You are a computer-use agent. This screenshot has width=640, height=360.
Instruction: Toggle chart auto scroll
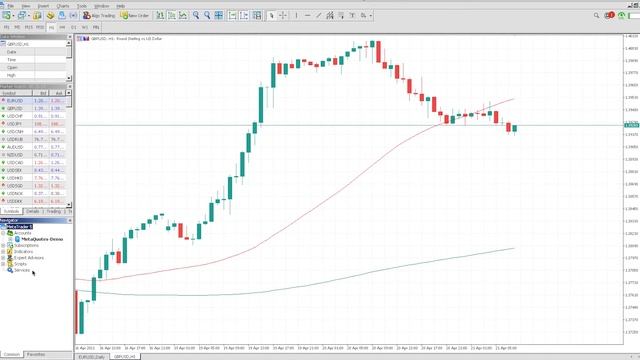[232, 16]
